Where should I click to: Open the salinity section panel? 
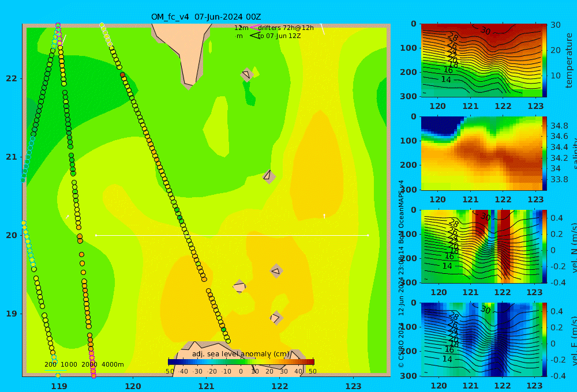point(481,153)
